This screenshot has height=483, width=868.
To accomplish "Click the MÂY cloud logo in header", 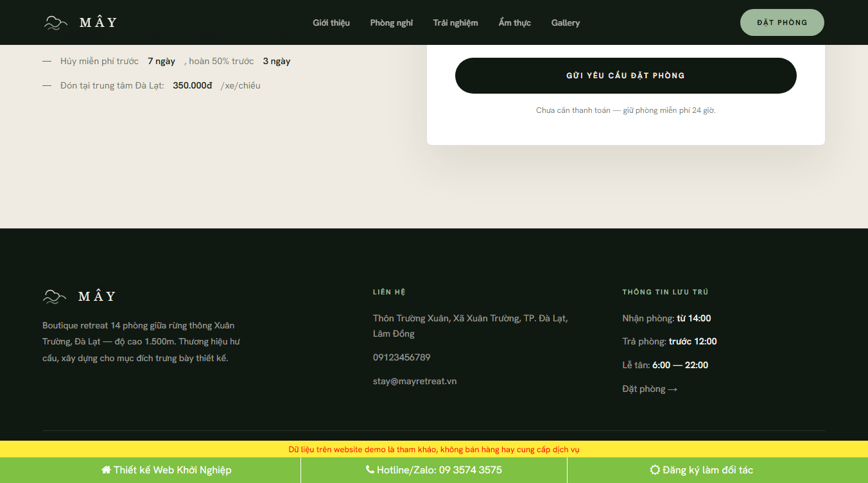I will tap(80, 22).
